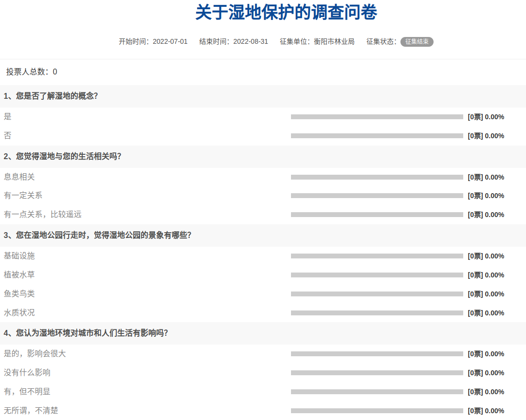Select the option 有,但不明显
The height and width of the screenshot is (420, 526).
(x=27, y=391)
